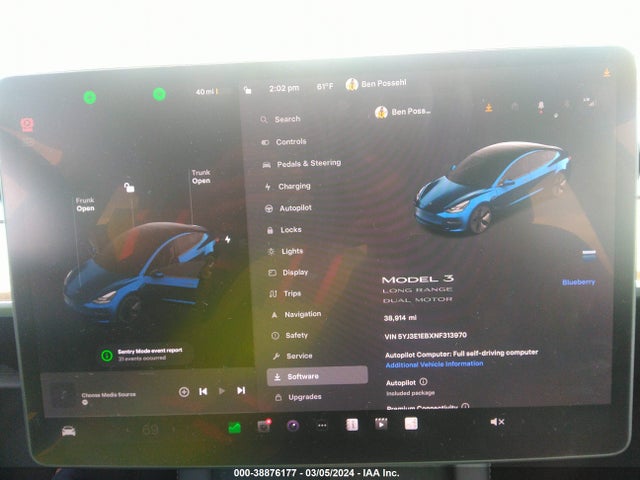Open Navigation settings
Viewport: 640px width, 480px height.
point(296,314)
